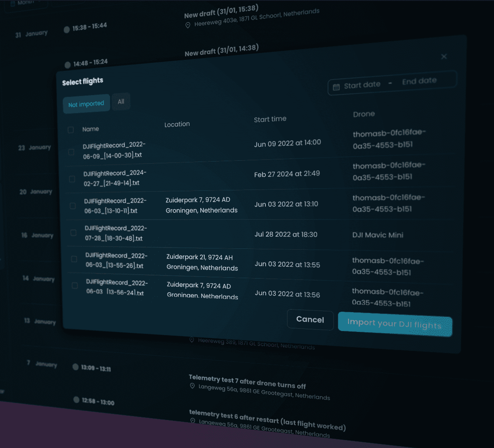Click the calendar icon in date range field
494x448 pixels.
pos(336,87)
